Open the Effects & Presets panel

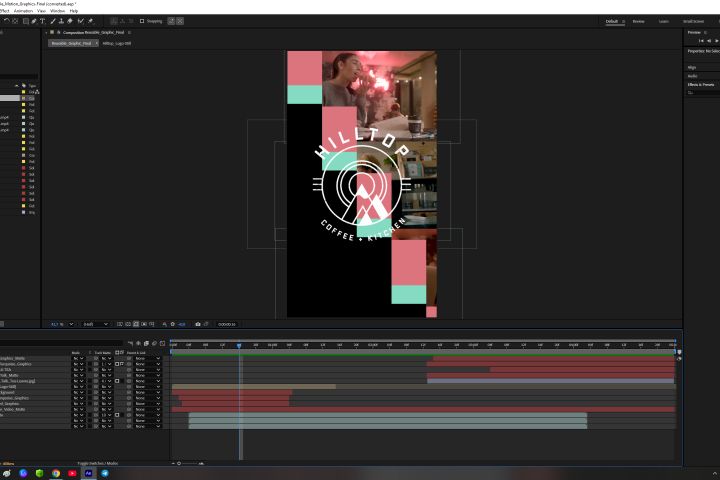[x=701, y=85]
